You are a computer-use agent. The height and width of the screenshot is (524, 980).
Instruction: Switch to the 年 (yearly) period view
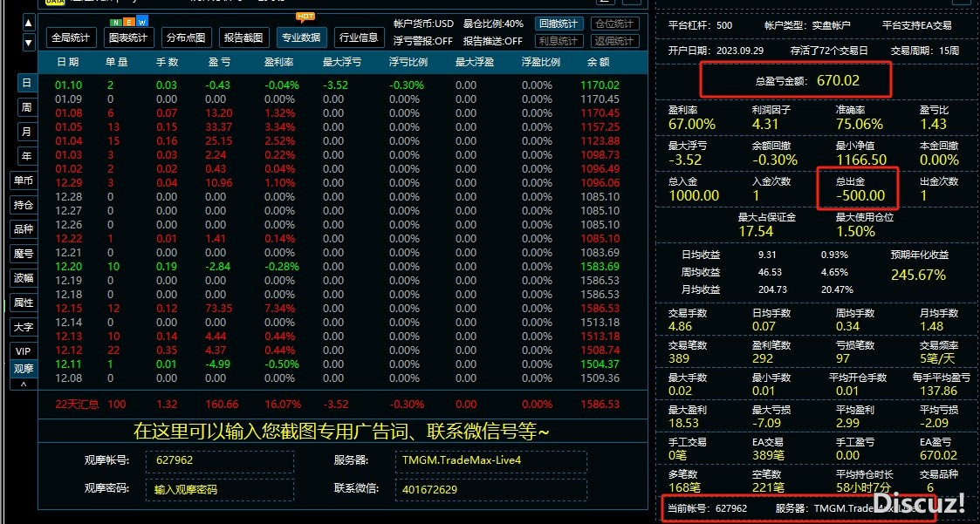pos(26,157)
